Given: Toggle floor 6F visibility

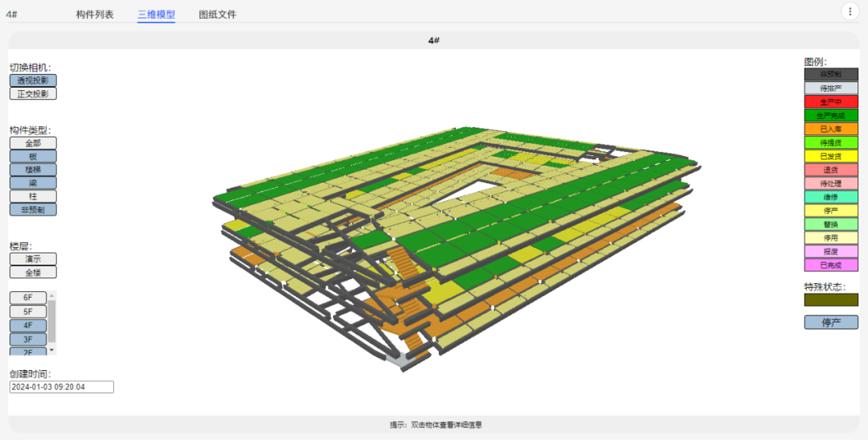Looking at the screenshot, I should (28, 298).
